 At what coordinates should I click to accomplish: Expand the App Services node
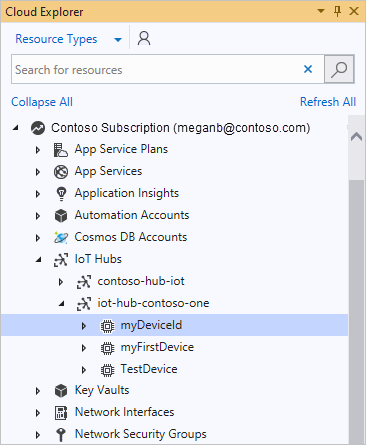tap(38, 172)
